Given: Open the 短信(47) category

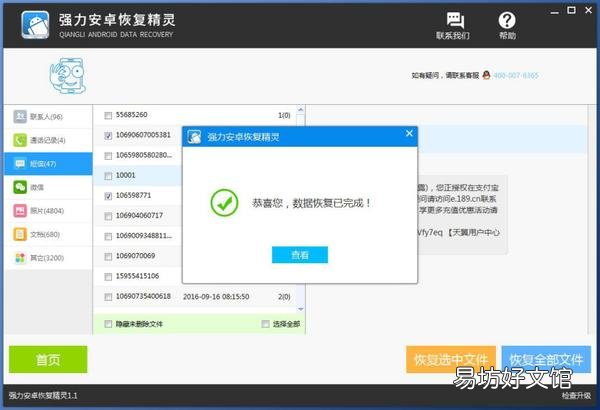Looking at the screenshot, I should point(48,163).
